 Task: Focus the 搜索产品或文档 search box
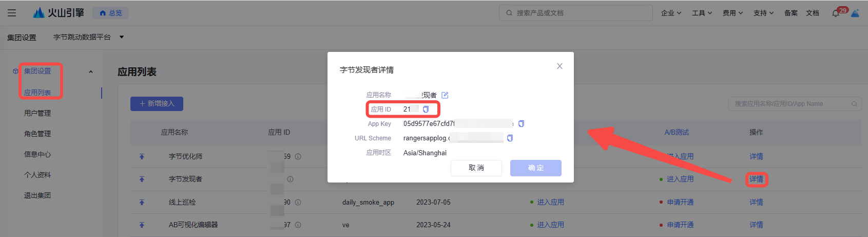575,13
